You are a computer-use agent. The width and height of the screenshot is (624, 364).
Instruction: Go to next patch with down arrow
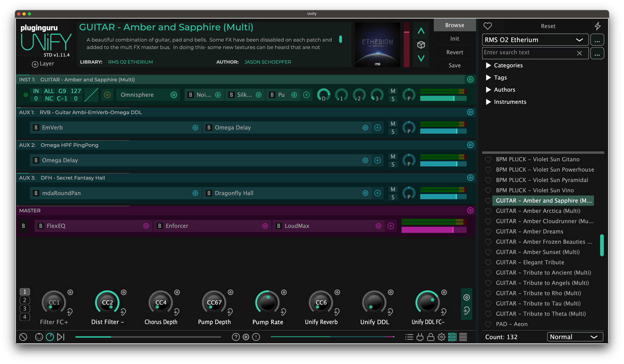(x=421, y=59)
